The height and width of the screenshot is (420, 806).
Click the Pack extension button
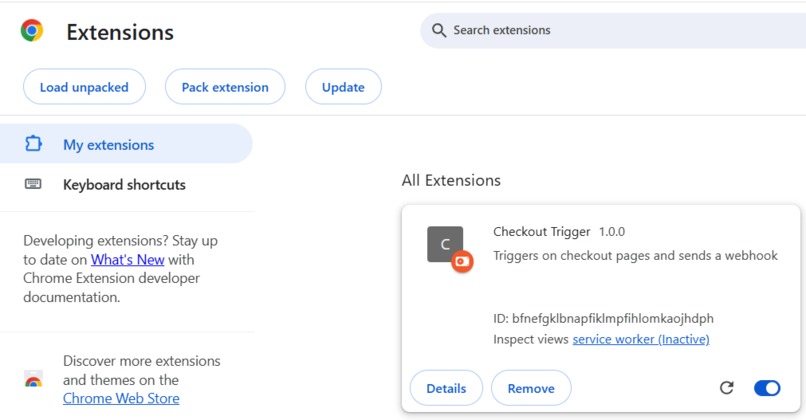click(x=225, y=87)
